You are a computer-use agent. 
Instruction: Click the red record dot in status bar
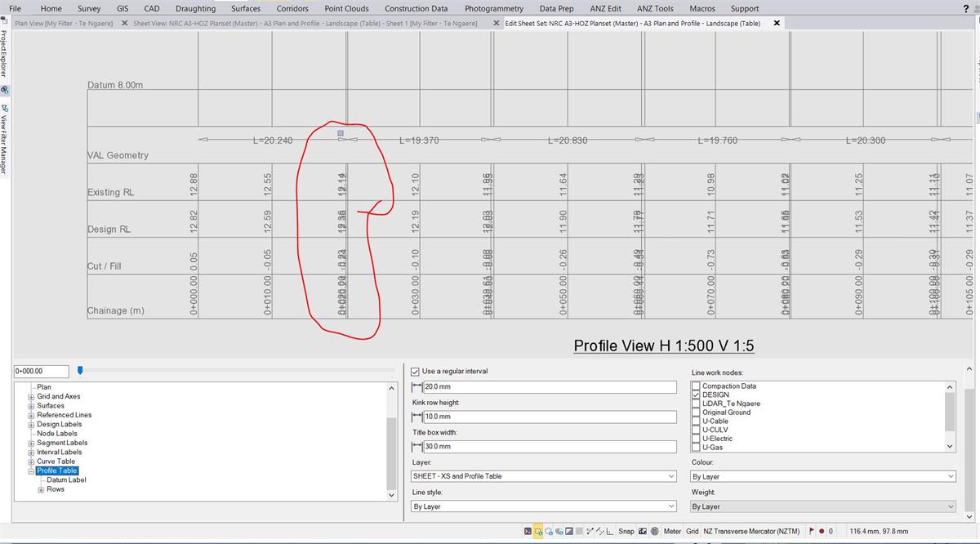[x=822, y=532]
